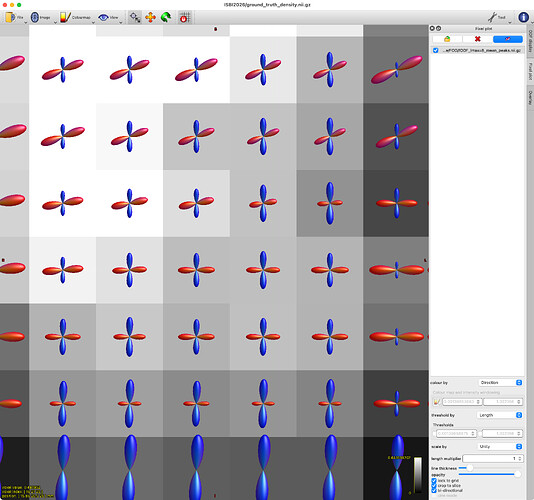Open the Colourmap toolbar icon
Screen dimensions: 534x500
coord(65,17)
